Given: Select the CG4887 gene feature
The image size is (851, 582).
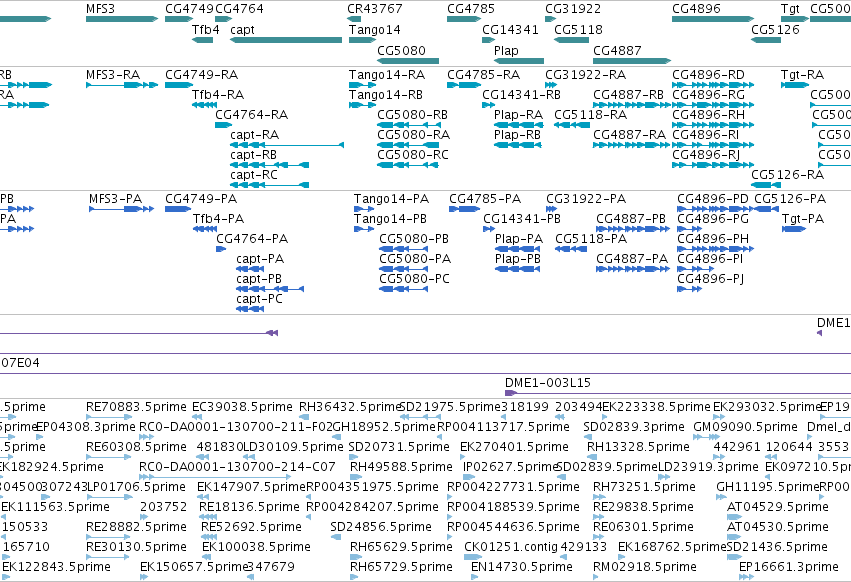Looking at the screenshot, I should (632, 61).
